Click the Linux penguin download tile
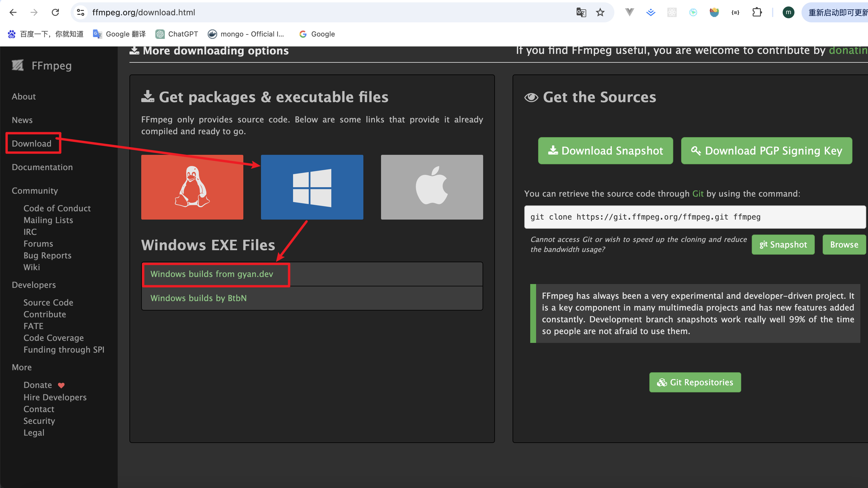 click(x=192, y=187)
